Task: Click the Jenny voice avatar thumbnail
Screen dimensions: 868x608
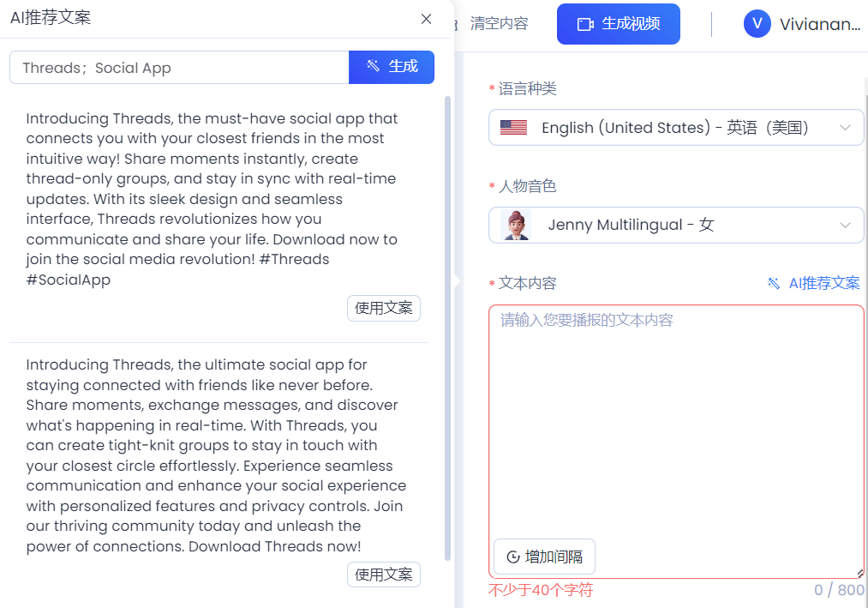Action: 515,225
